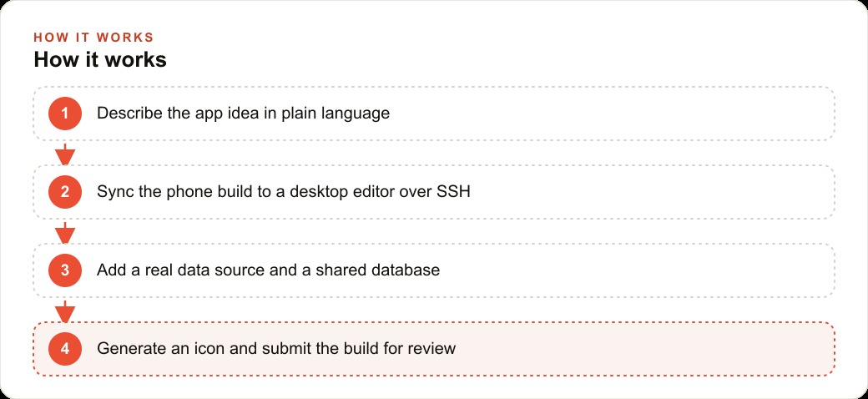Click empty area inside step 2 dashed card
The image size is (868, 399).
pos(654,192)
